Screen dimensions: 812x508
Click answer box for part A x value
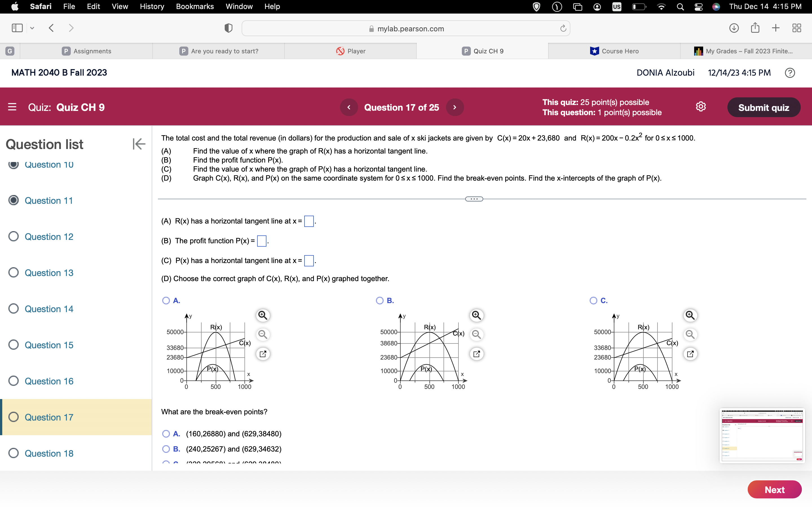(x=309, y=222)
